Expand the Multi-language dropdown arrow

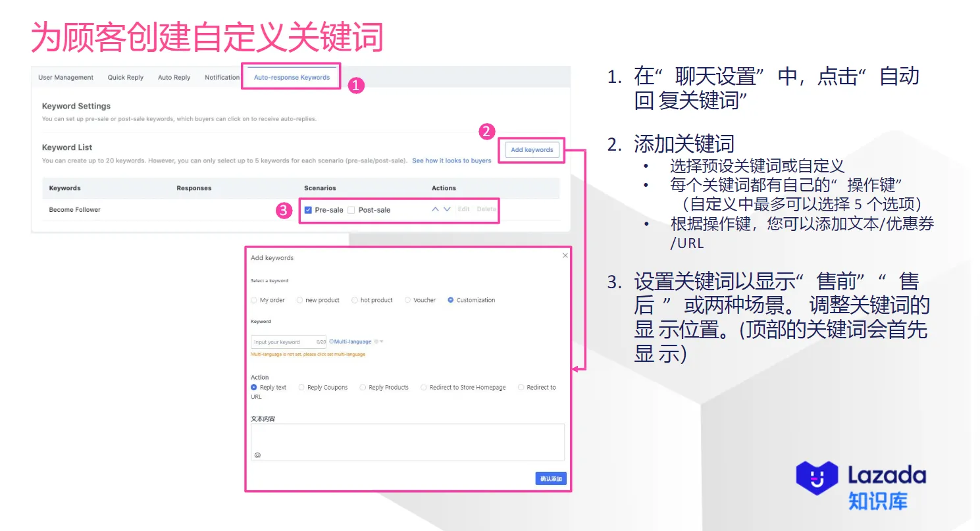(380, 341)
